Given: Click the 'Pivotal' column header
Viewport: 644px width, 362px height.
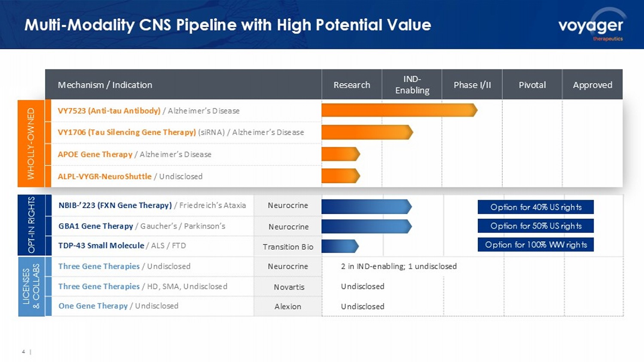Looking at the screenshot, I should [x=532, y=85].
